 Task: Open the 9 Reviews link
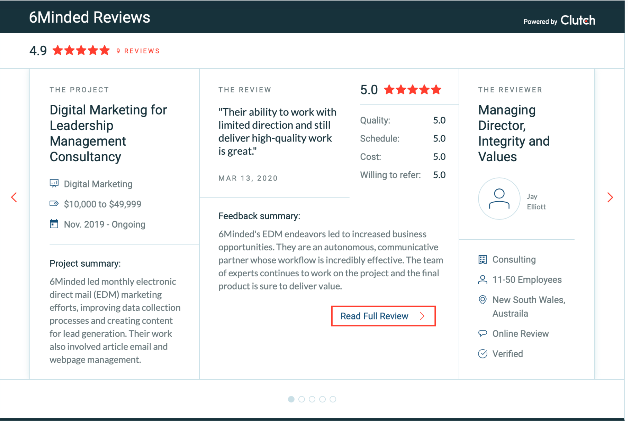click(x=138, y=51)
